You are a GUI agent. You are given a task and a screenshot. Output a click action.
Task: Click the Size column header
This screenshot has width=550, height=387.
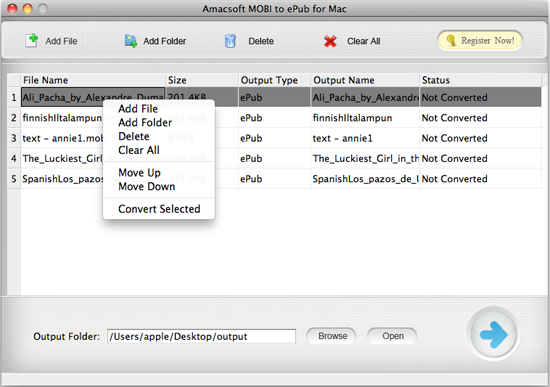pyautogui.click(x=202, y=80)
